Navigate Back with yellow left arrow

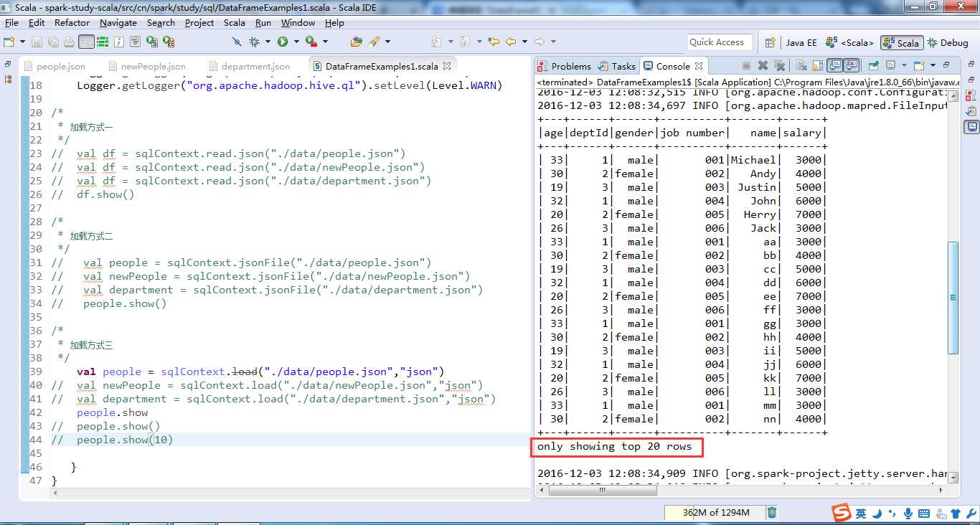(510, 42)
